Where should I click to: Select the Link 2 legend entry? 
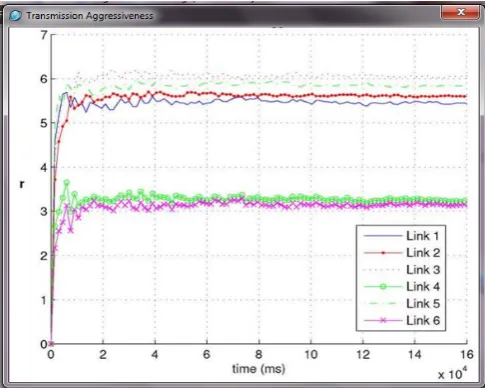[401, 253]
